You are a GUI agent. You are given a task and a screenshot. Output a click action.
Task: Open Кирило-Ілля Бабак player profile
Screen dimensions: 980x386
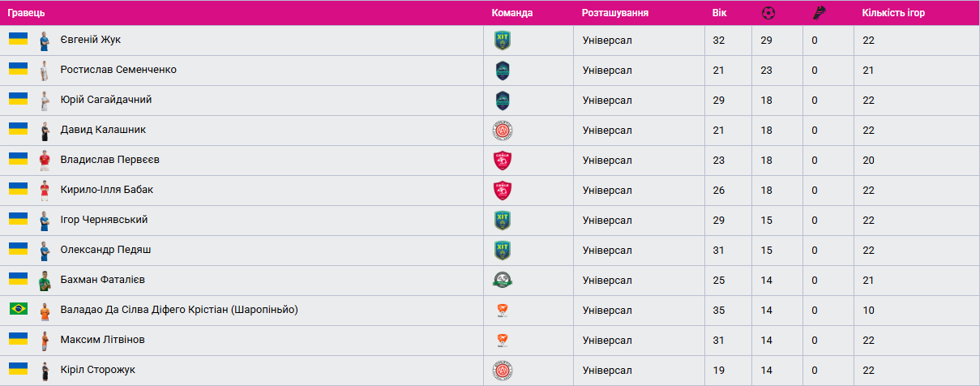(106, 190)
